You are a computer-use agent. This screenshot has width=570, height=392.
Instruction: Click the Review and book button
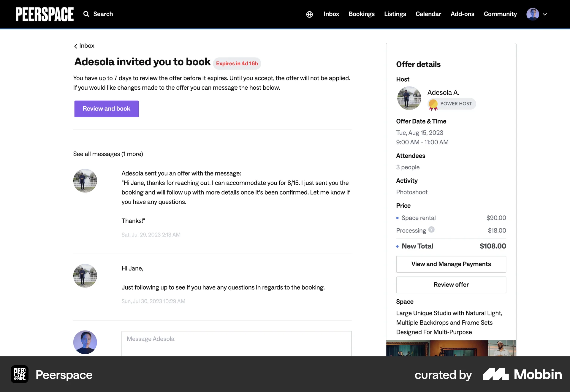106,109
